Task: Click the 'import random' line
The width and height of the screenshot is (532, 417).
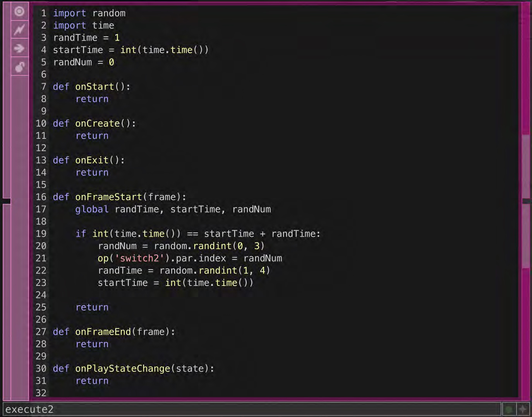Action: [89, 13]
